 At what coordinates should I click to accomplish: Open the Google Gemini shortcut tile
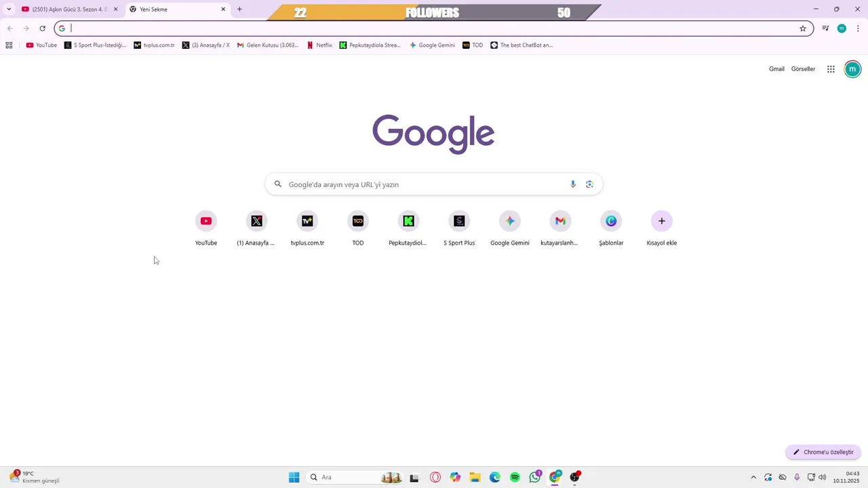tap(510, 228)
